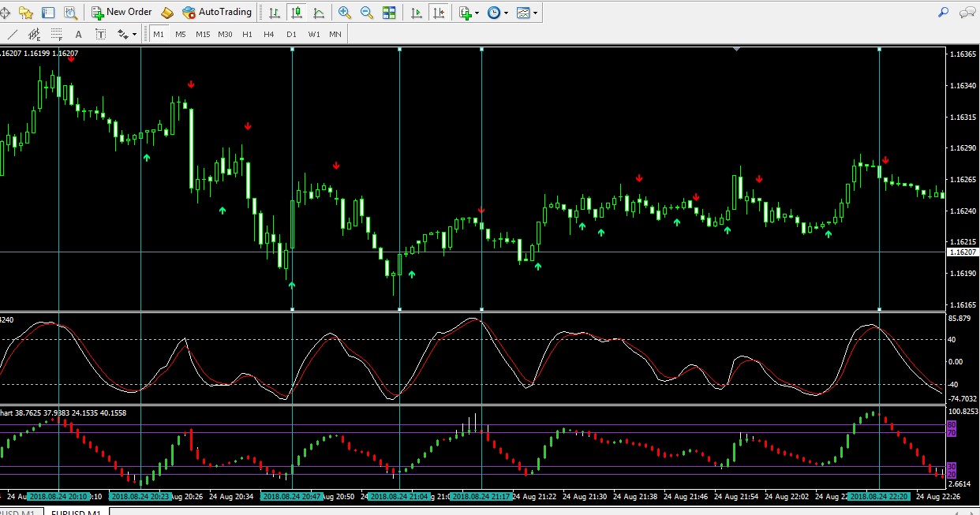The image size is (980, 515).
Task: Switch to line chart mode
Action: coord(318,13)
